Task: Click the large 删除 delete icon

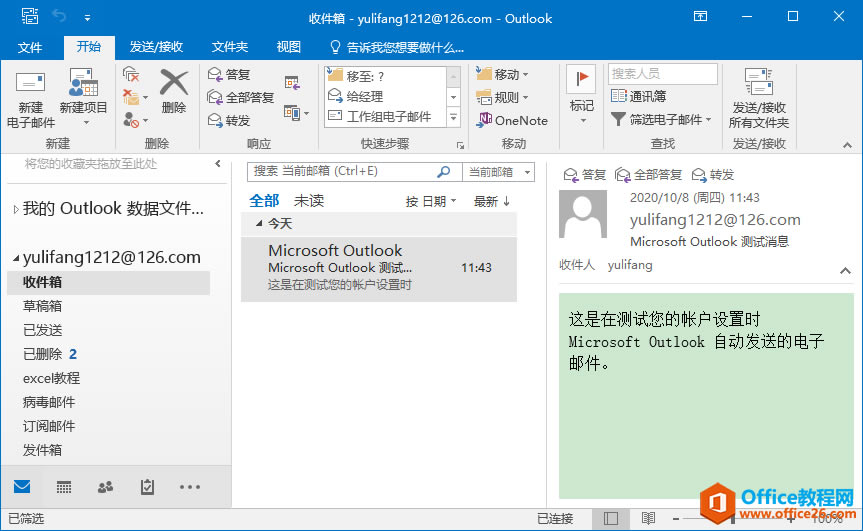Action: pyautogui.click(x=173, y=91)
